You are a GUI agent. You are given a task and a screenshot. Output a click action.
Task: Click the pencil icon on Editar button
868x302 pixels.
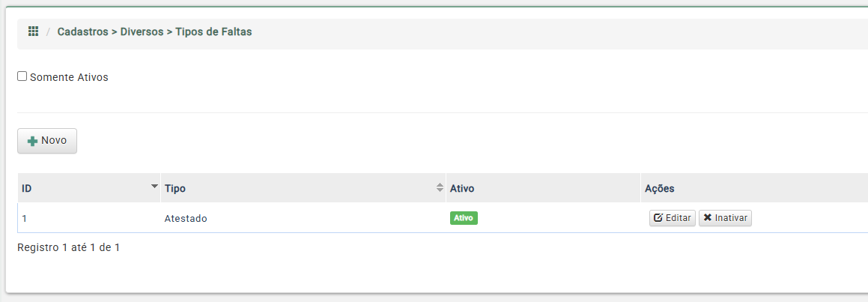click(x=658, y=218)
